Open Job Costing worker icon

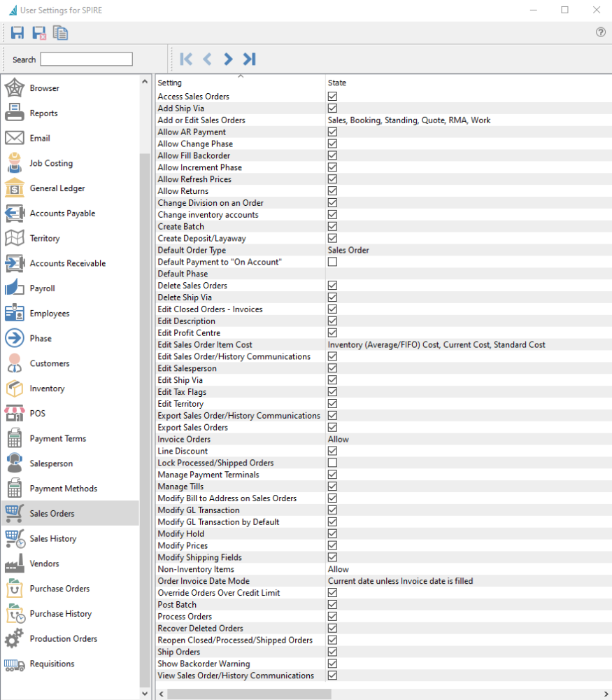pyautogui.click(x=14, y=163)
